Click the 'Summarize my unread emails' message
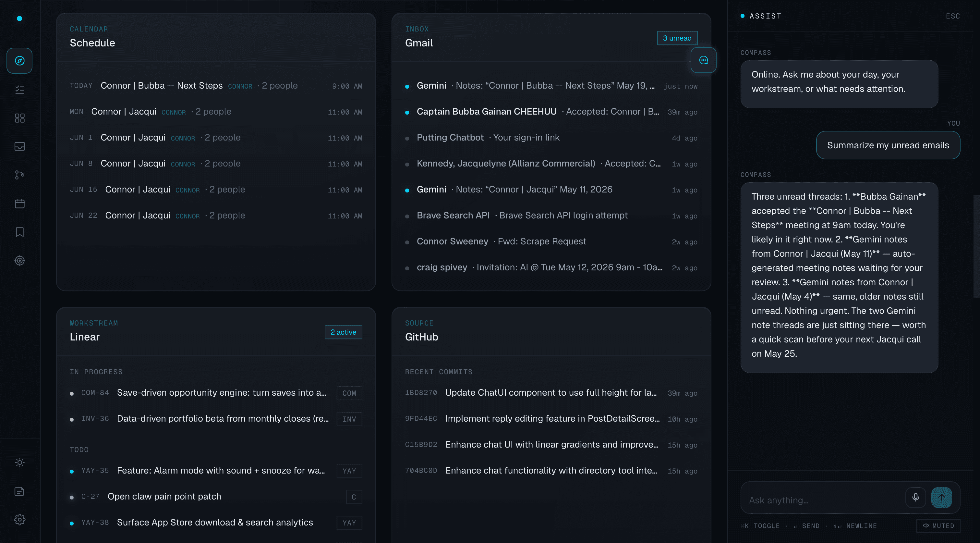This screenshot has width=980, height=543. [x=888, y=145]
